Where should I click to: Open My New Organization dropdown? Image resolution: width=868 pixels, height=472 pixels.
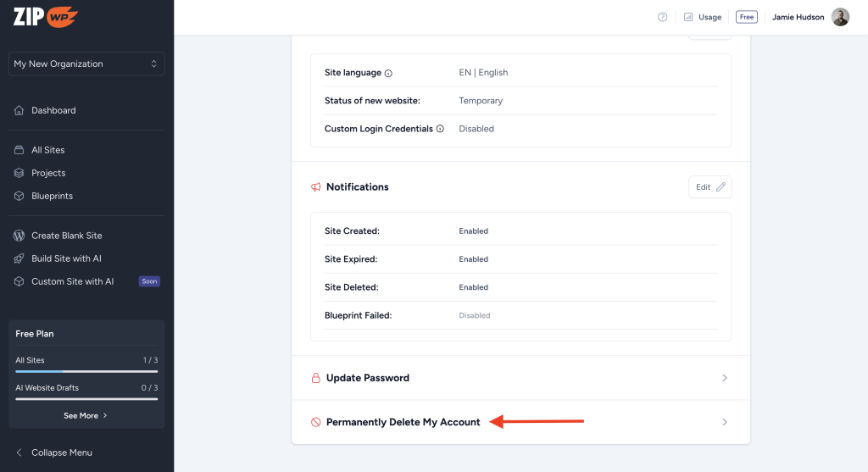86,64
